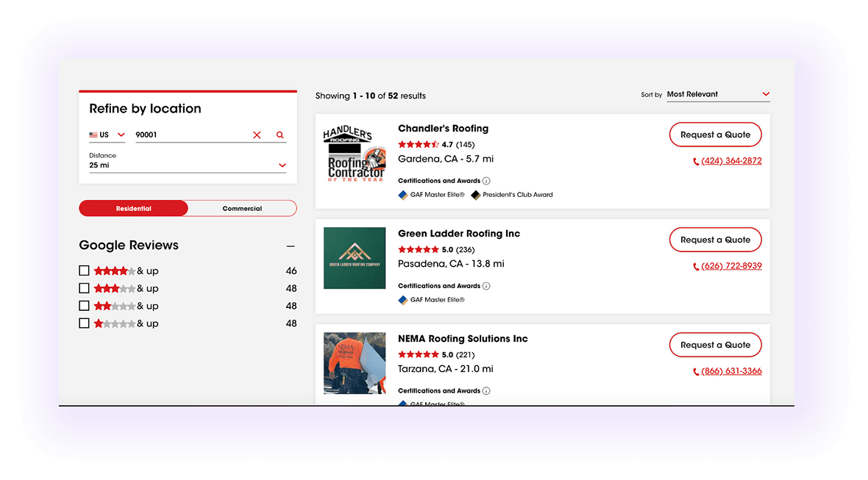Open the Sort by Most Relevant dropdown

pyautogui.click(x=718, y=95)
